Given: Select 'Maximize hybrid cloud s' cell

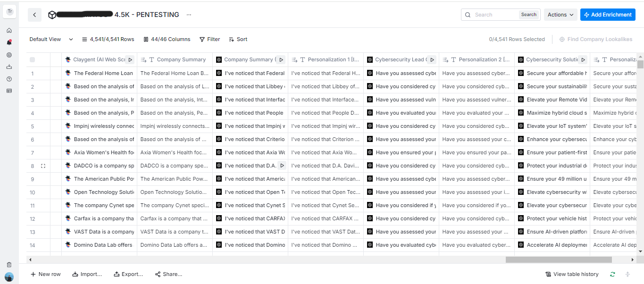Looking at the screenshot, I should click(552, 113).
